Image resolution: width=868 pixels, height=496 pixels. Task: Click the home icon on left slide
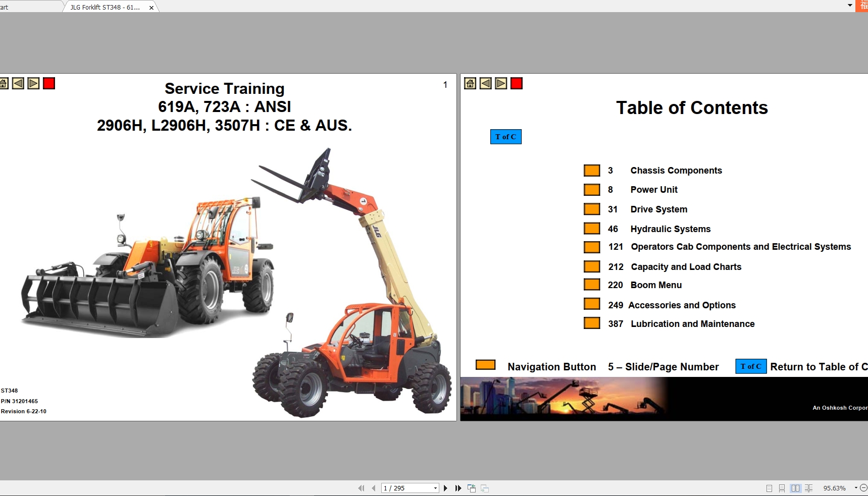(5, 83)
